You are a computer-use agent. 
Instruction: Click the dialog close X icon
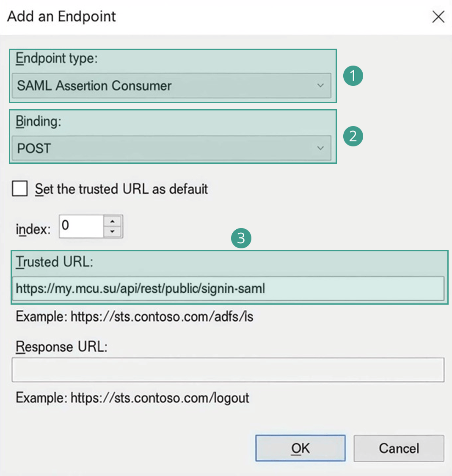point(438,17)
